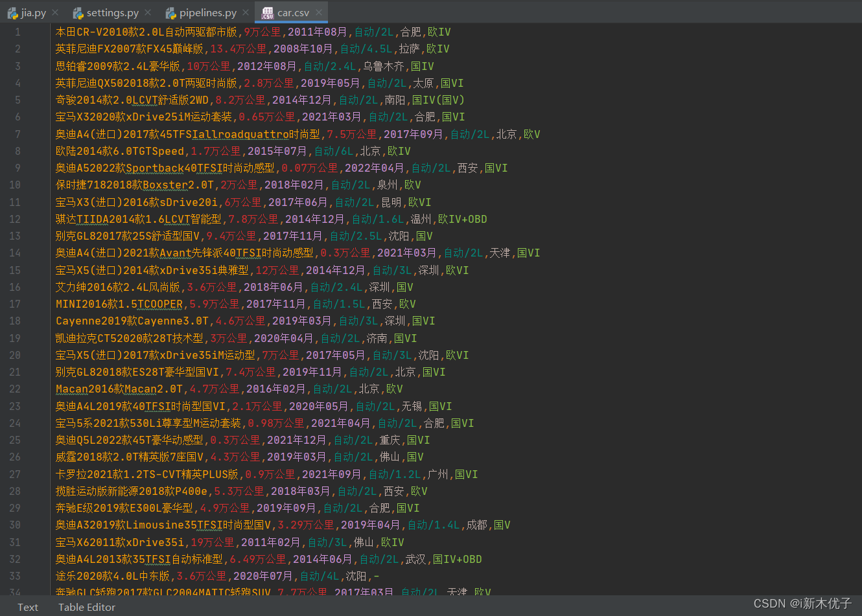Click the CSV file icon on car.csv tab
862x616 pixels.
[x=268, y=12]
